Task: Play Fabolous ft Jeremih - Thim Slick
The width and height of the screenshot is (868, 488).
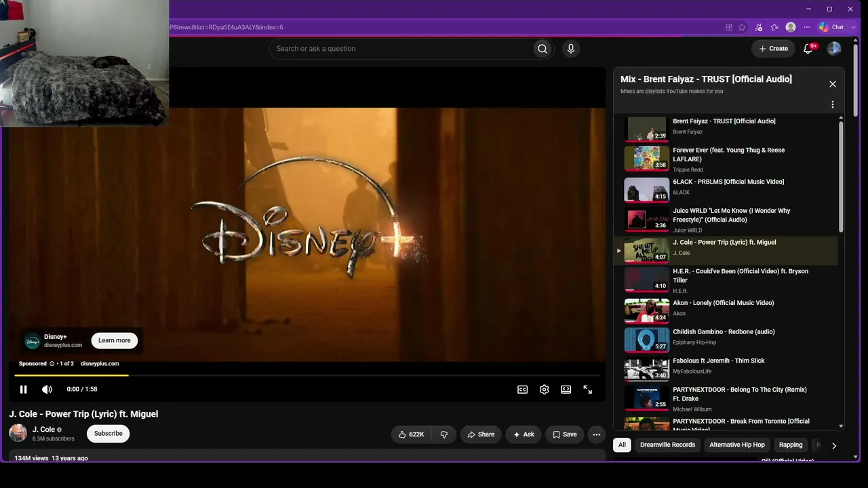Action: pos(726,369)
